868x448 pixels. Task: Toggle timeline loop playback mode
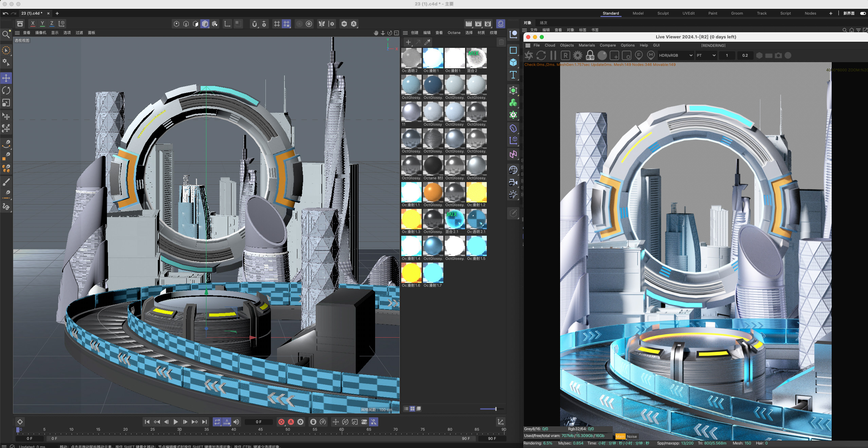(x=217, y=422)
